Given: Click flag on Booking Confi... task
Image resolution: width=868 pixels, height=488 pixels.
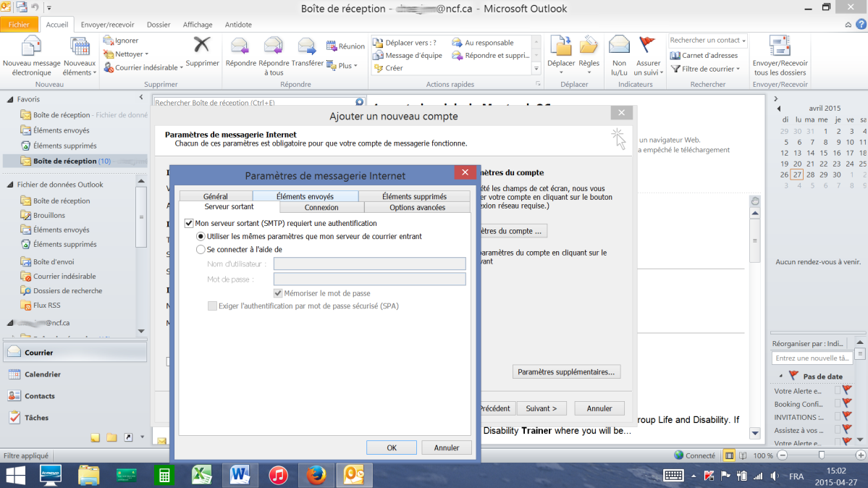Looking at the screenshot, I should point(847,404).
